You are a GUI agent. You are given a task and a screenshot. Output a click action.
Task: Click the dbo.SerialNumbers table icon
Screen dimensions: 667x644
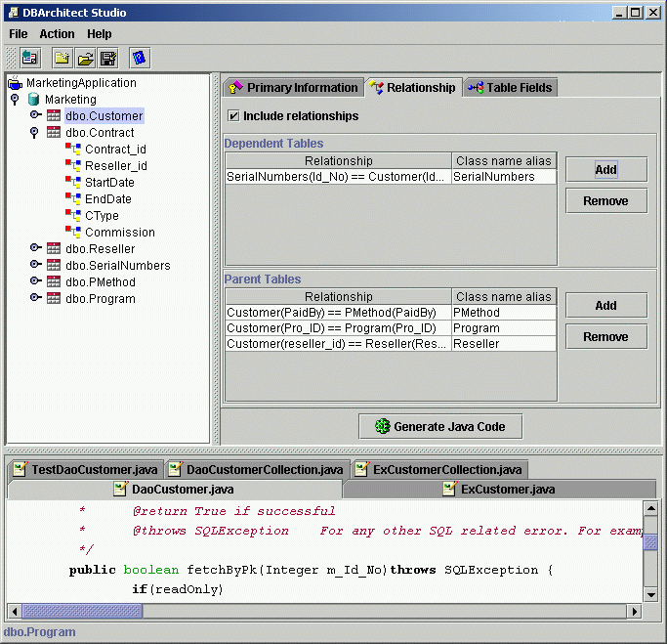coord(54,265)
